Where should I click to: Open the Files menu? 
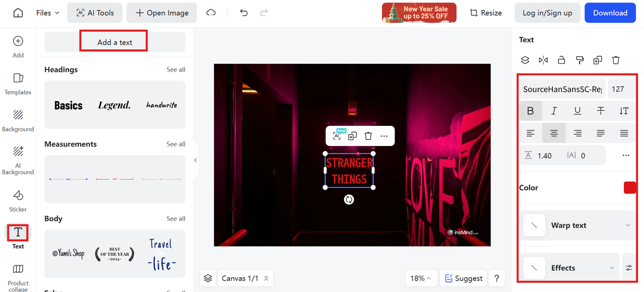click(x=48, y=13)
